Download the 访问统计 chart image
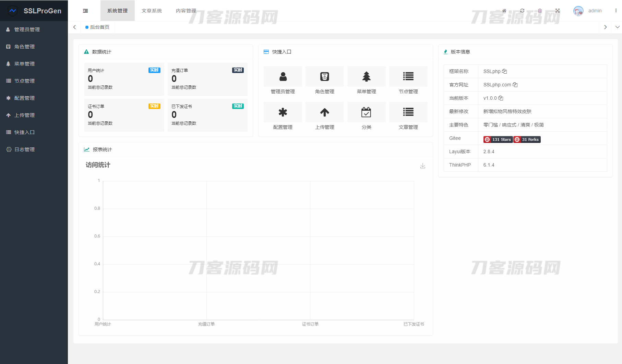Image resolution: width=622 pixels, height=364 pixels. point(423,166)
